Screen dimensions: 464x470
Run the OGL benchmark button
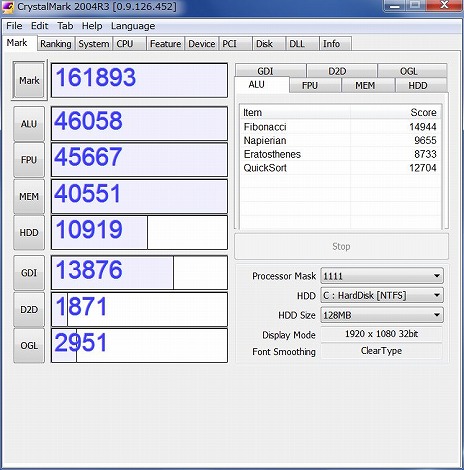click(x=29, y=346)
